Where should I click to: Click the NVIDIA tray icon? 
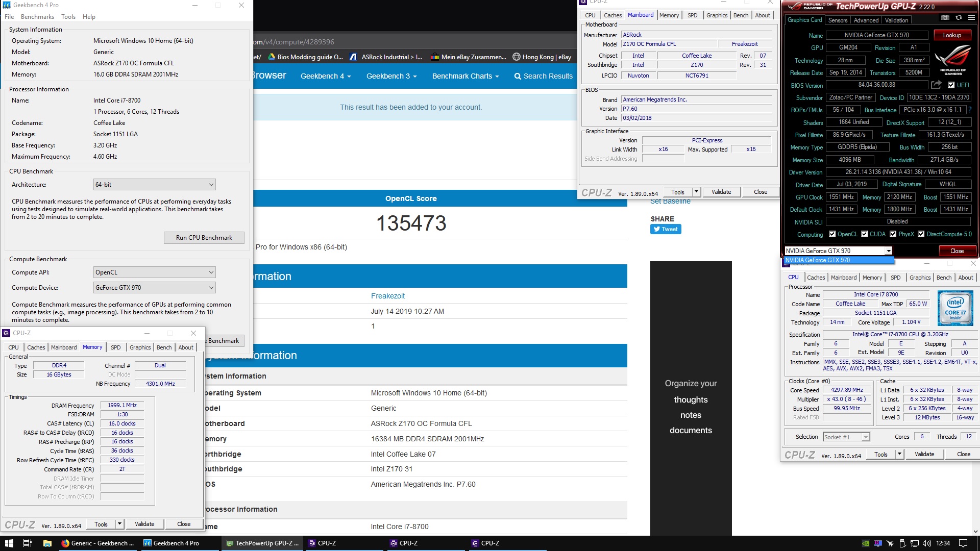pos(865,543)
